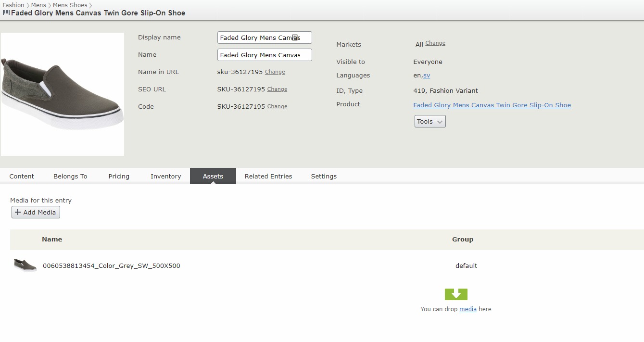Open the parent Product link
Viewport: 644px width, 342px height.
(x=492, y=105)
